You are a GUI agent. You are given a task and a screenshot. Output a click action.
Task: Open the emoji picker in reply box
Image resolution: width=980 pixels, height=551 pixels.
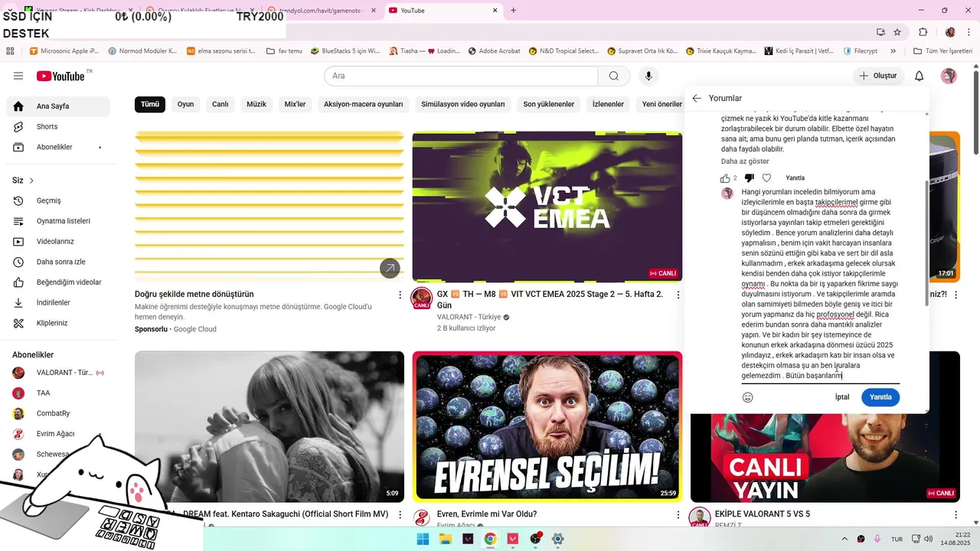(748, 397)
